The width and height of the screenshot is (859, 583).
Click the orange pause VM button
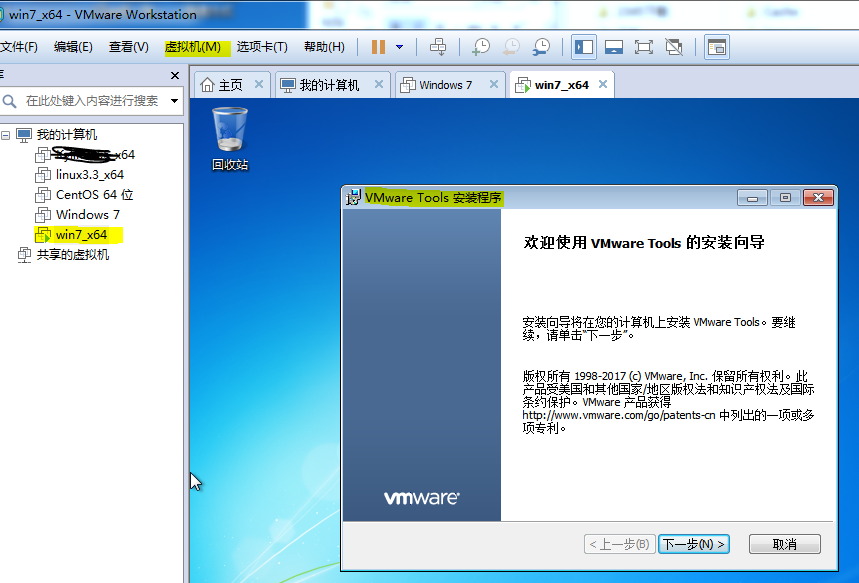378,47
